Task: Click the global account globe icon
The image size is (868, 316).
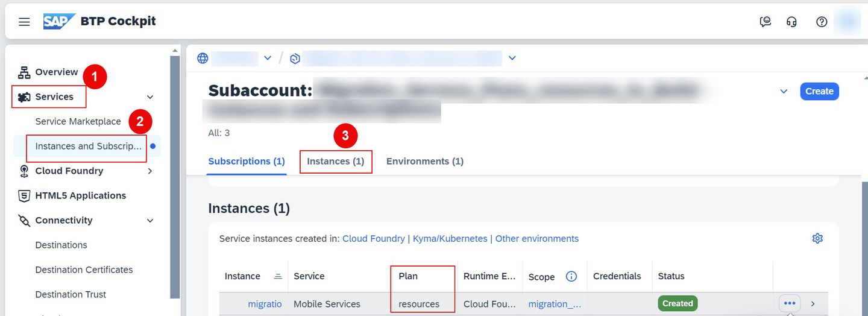Action: (203, 58)
